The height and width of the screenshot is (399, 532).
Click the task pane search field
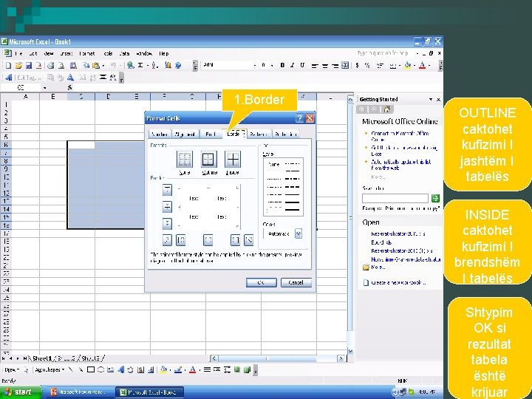(395, 198)
